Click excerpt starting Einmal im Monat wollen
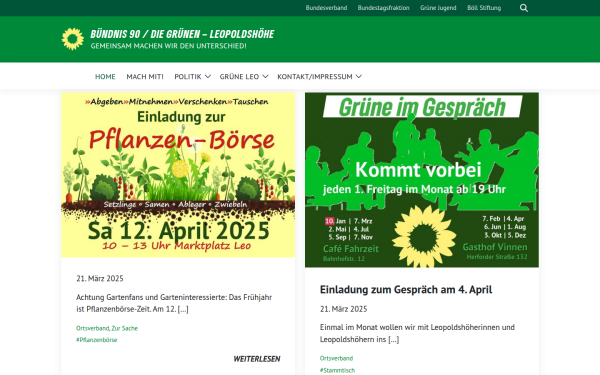The width and height of the screenshot is (600, 375). pyautogui.click(x=417, y=333)
